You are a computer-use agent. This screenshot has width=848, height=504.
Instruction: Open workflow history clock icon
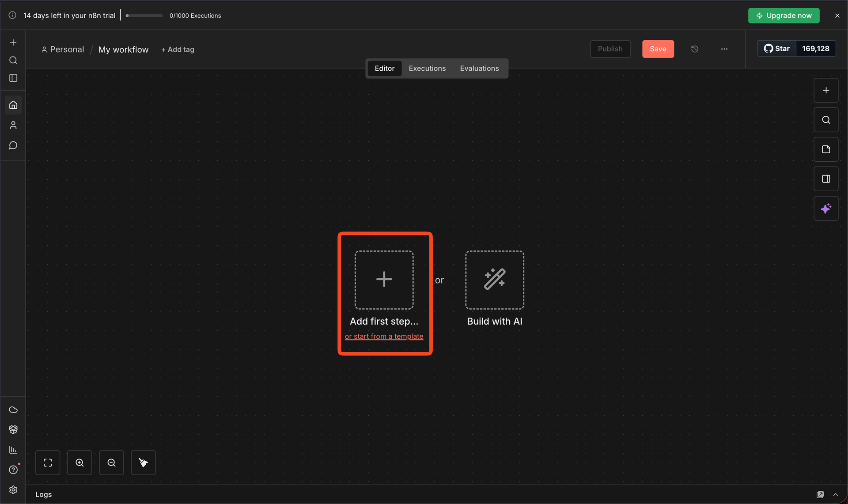694,49
